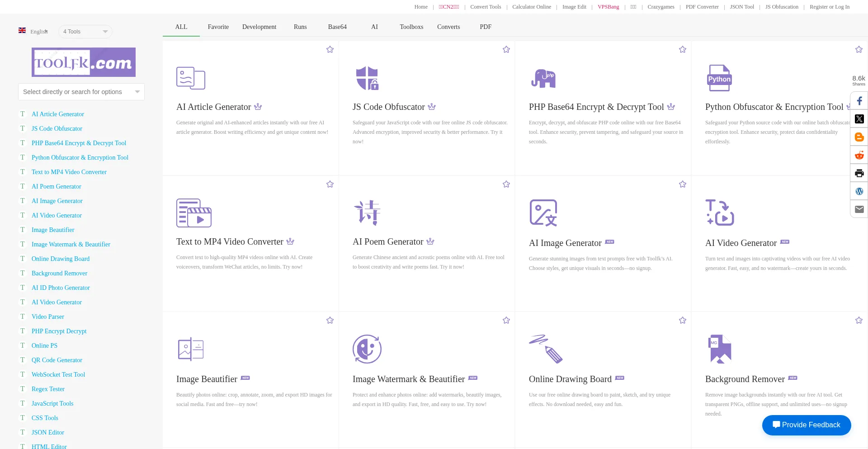Expand the 4 Tools dropdown
Screen dimensions: 868x449
85,32
